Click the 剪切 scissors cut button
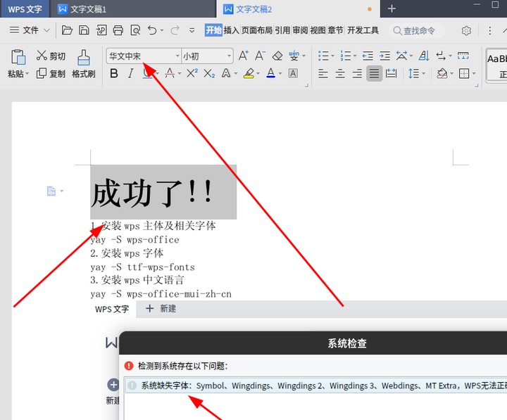The height and width of the screenshot is (420, 507). click(x=51, y=56)
